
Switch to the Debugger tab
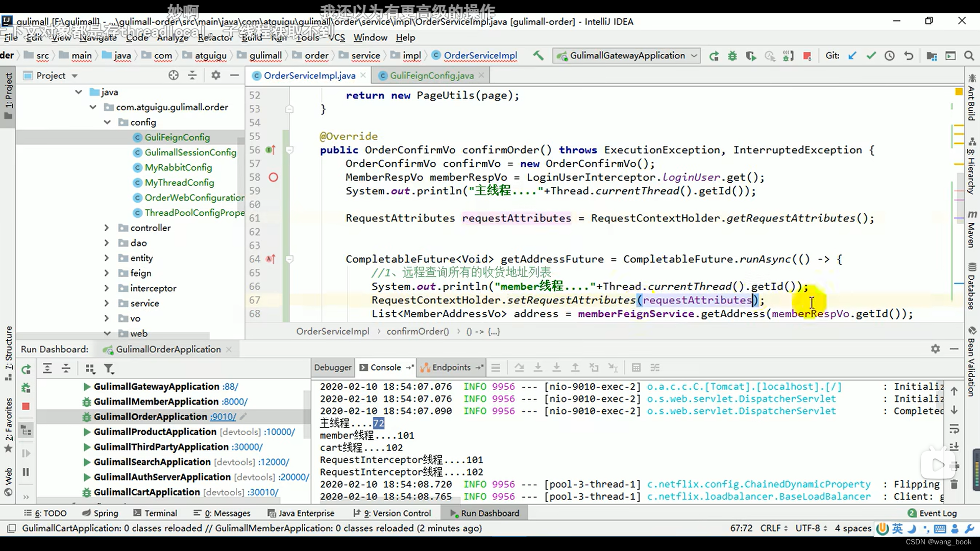tap(333, 367)
